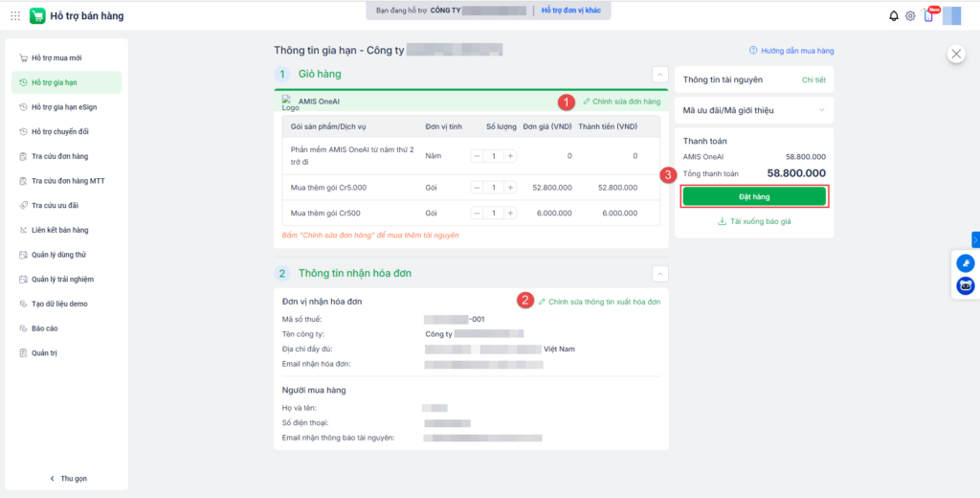Open Tra cứu đơn hàng MTT

[66, 181]
